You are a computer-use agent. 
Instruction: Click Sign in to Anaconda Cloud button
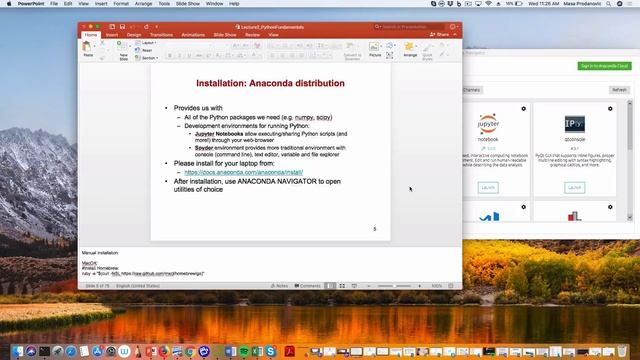[604, 66]
